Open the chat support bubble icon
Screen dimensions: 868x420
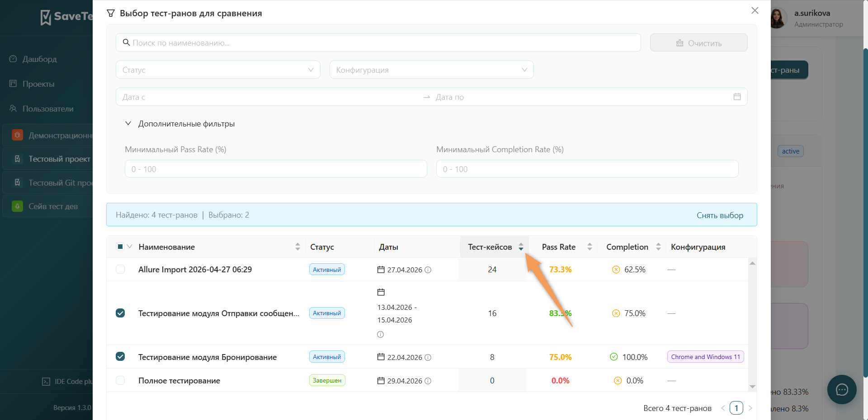(x=842, y=389)
